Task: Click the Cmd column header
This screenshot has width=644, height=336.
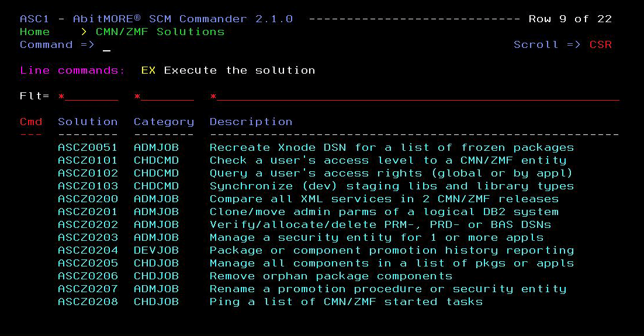Action: pos(31,122)
